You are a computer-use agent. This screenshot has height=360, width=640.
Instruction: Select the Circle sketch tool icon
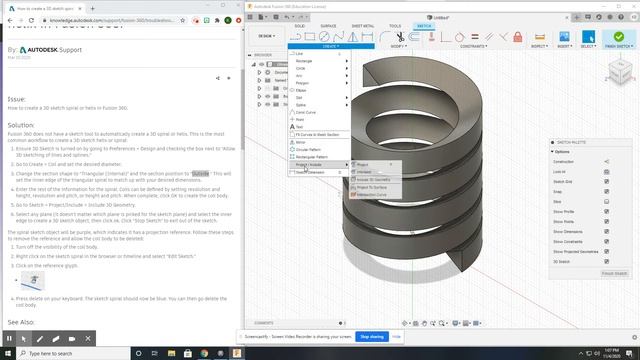click(x=324, y=37)
